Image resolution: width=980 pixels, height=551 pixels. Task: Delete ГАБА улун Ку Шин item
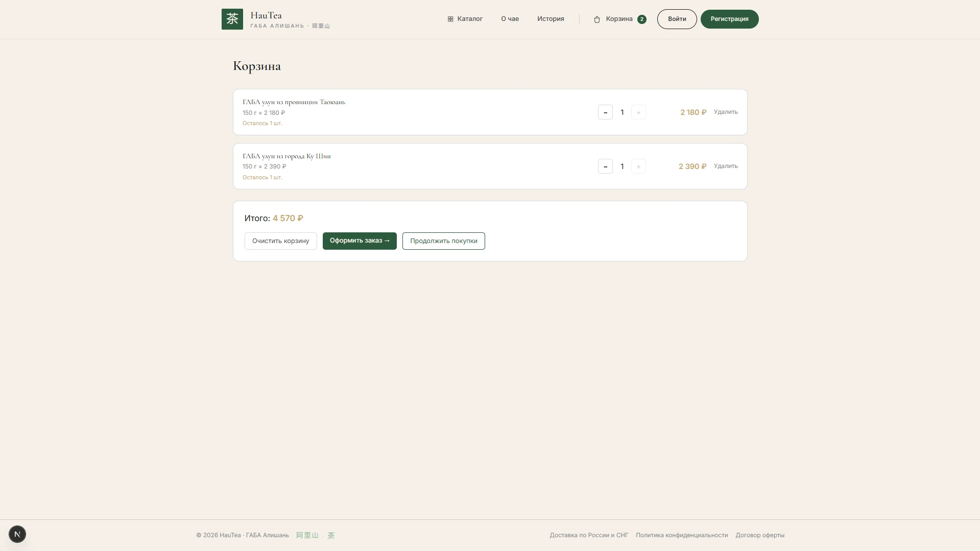coord(726,166)
